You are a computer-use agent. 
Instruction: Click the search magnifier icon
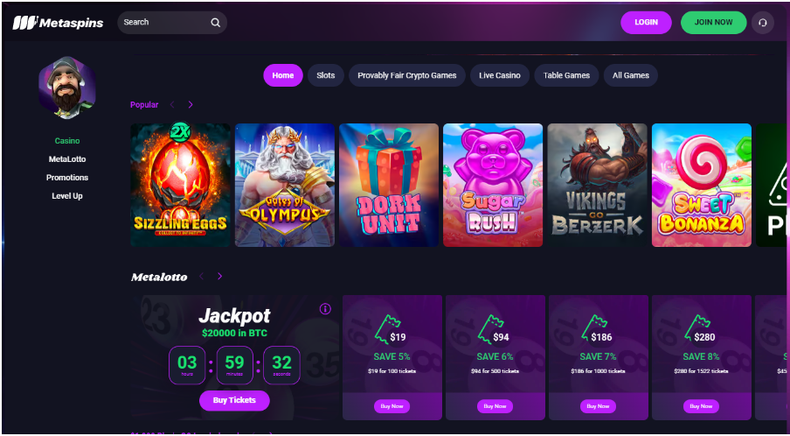[215, 23]
